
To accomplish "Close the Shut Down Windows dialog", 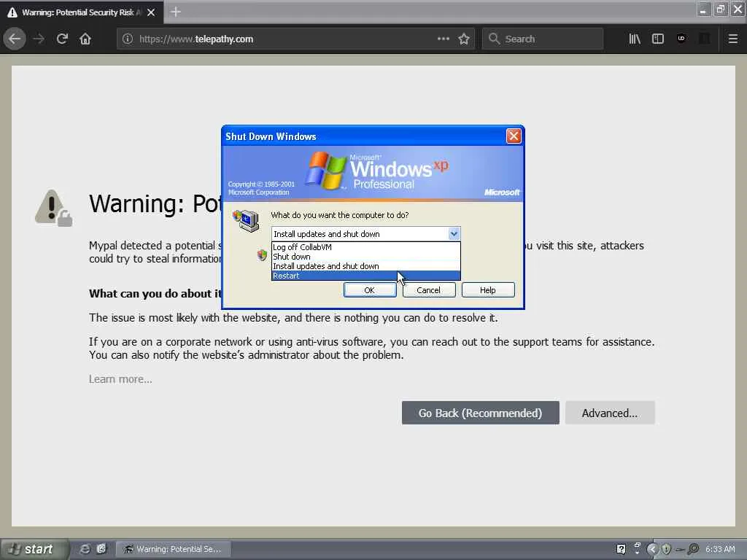I will (x=514, y=136).
